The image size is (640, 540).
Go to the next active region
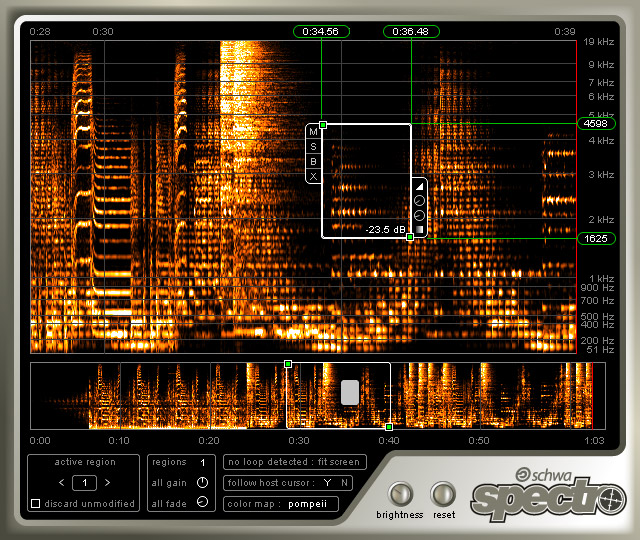(109, 483)
